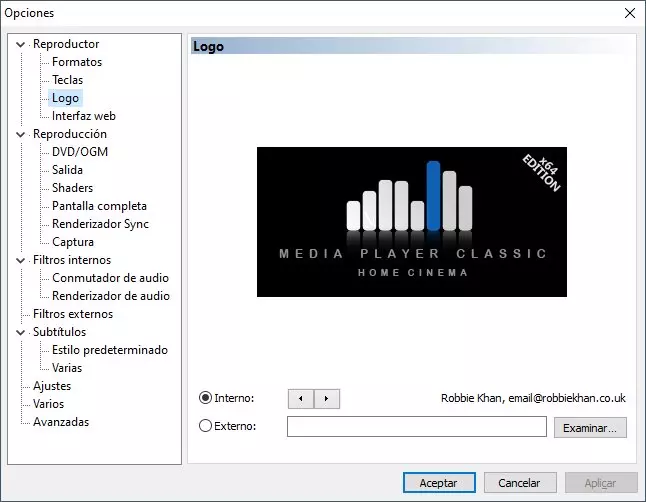Open the Shaders settings

point(73,188)
